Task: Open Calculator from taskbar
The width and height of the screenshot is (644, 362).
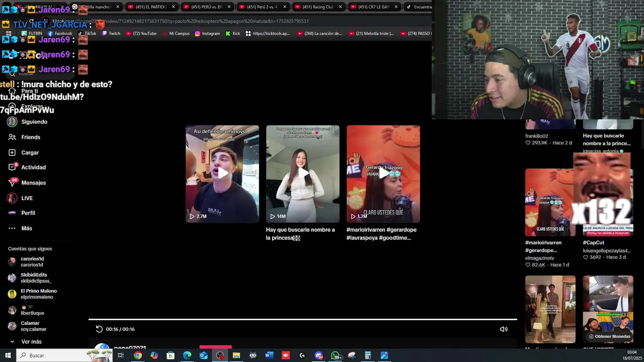Action: pos(368,355)
